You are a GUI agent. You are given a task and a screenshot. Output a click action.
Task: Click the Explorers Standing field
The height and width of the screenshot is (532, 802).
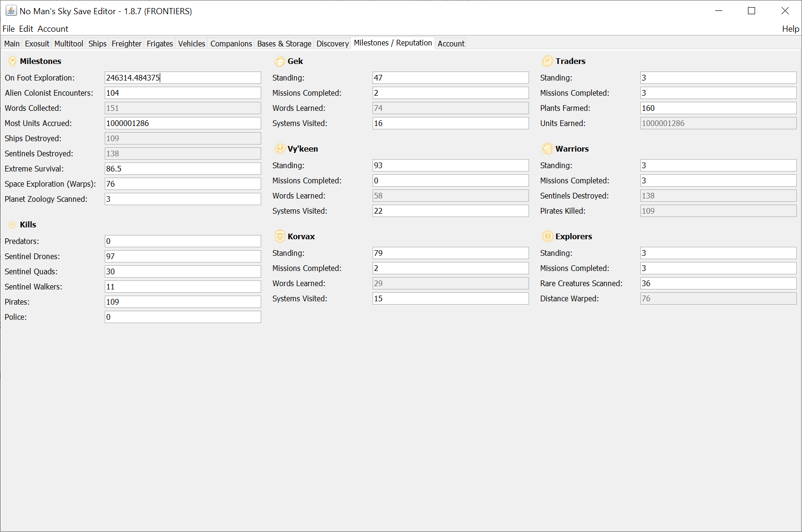point(718,253)
